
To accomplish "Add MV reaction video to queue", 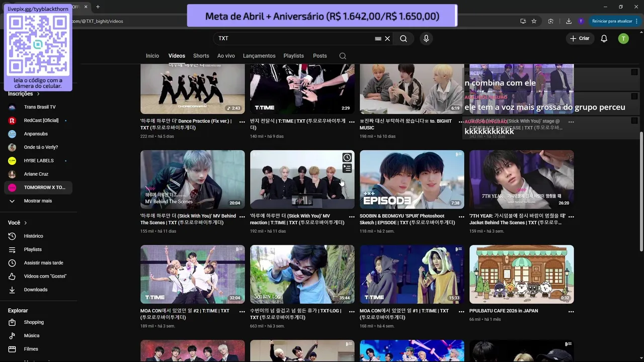I will click(x=347, y=168).
